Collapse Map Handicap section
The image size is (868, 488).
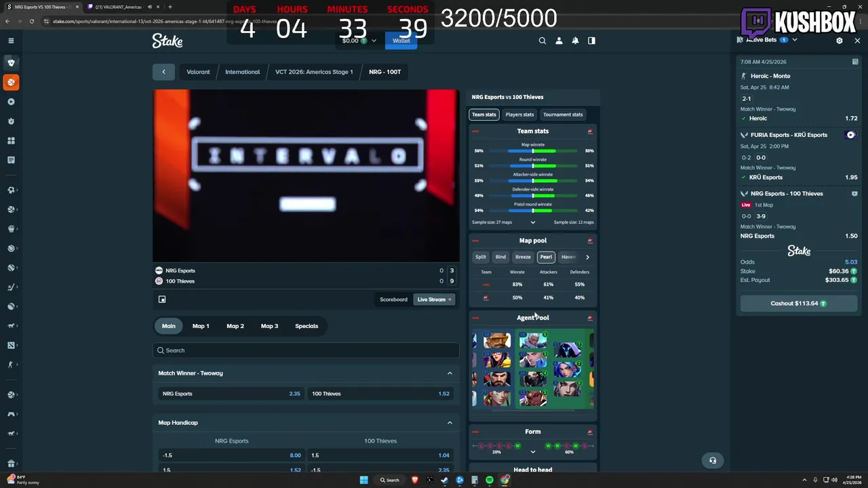coord(450,423)
